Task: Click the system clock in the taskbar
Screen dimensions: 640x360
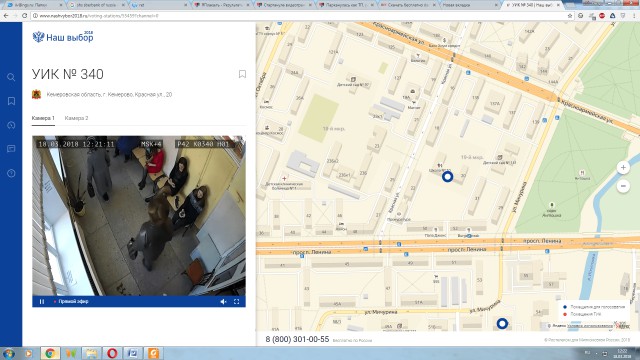Action: [622, 353]
